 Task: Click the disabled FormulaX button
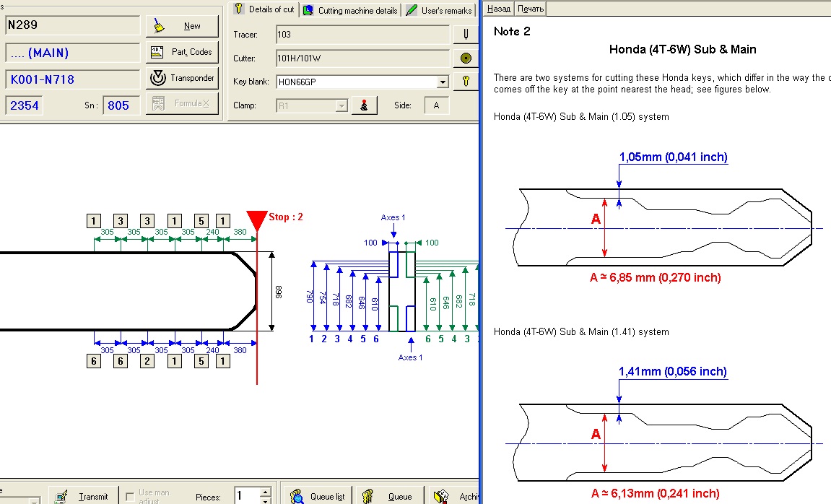(182, 103)
